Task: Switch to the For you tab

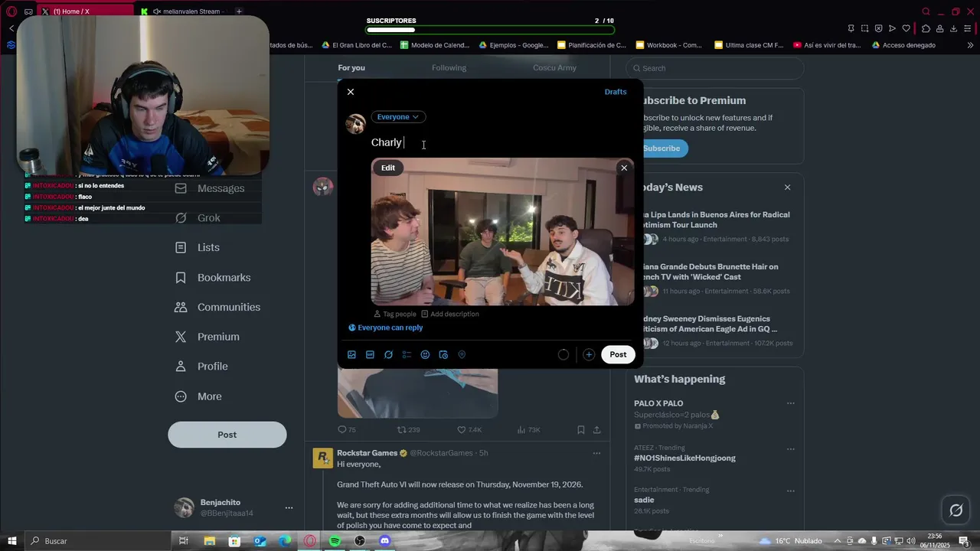Action: pos(351,68)
